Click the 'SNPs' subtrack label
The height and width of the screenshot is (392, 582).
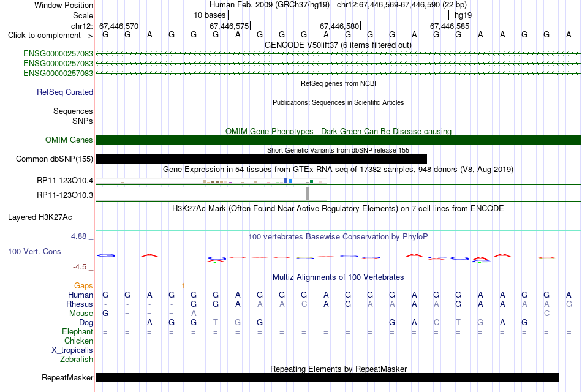tap(83, 121)
